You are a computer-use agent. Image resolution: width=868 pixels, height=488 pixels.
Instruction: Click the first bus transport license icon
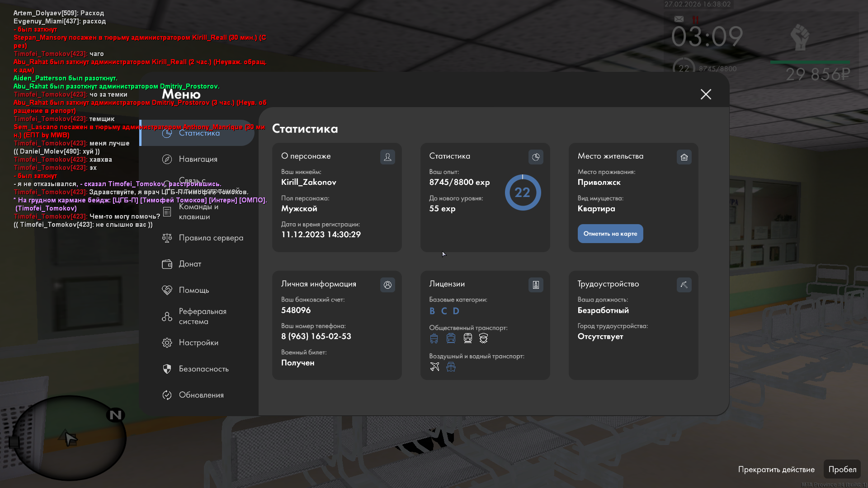coord(434,338)
